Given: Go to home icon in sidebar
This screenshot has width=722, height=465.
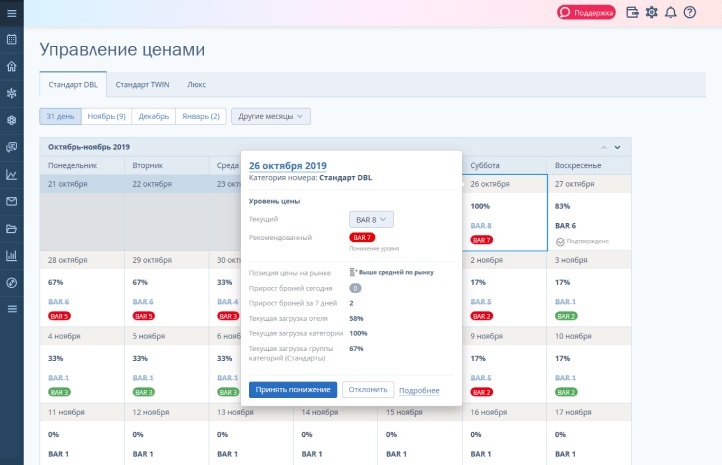Looking at the screenshot, I should tap(12, 66).
